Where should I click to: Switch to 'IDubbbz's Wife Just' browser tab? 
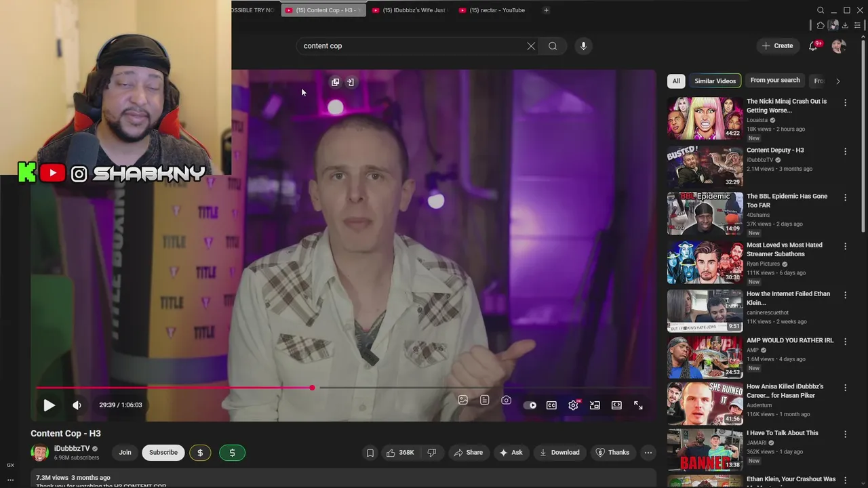pos(410,10)
